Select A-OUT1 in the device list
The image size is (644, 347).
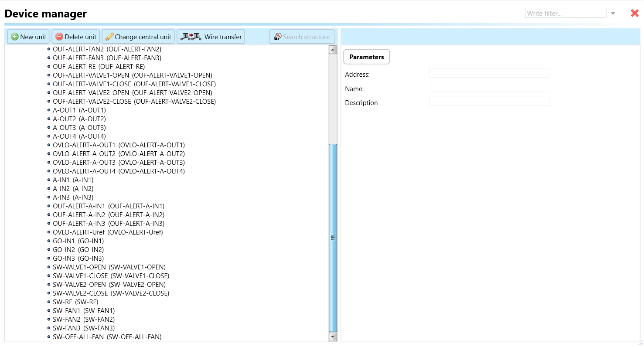pyautogui.click(x=79, y=110)
